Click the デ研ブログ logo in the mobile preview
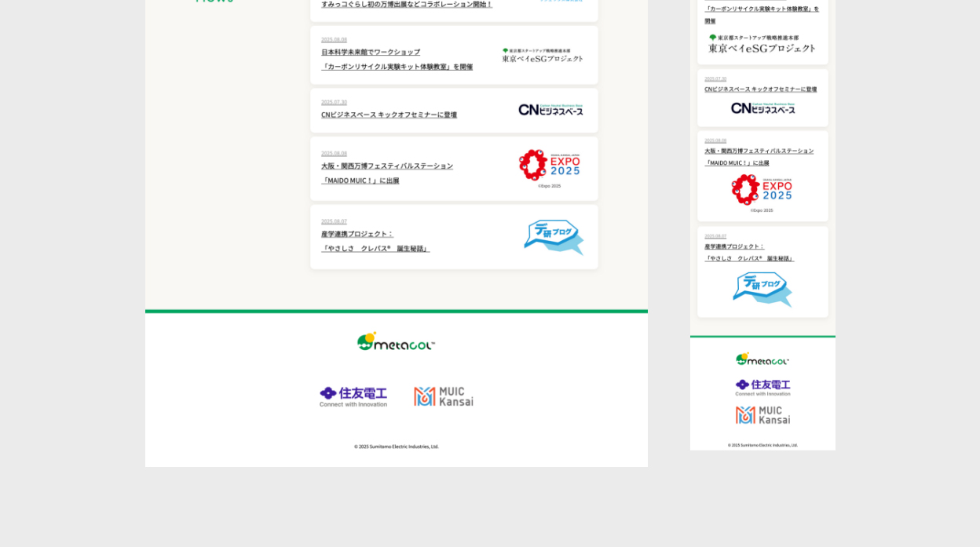 pyautogui.click(x=762, y=289)
